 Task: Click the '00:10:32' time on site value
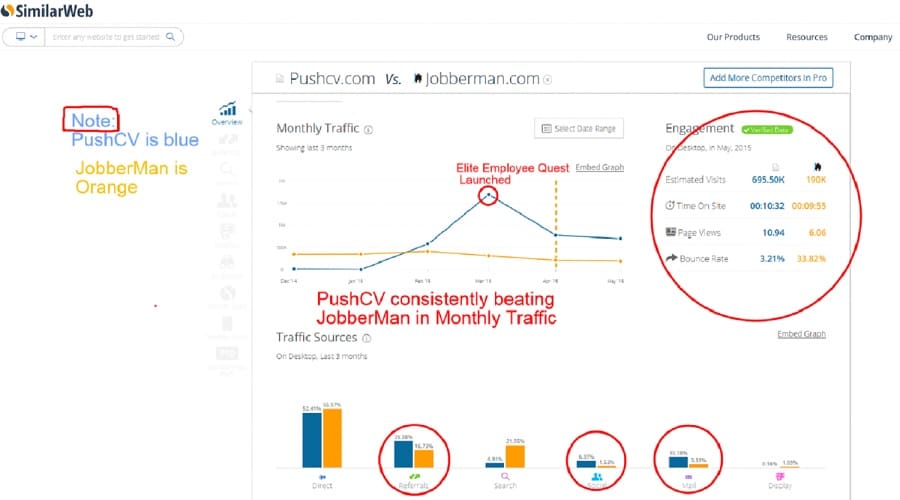pos(767,206)
